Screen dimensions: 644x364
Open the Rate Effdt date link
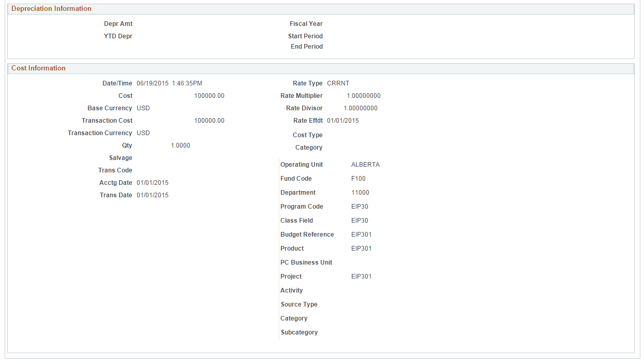342,120
